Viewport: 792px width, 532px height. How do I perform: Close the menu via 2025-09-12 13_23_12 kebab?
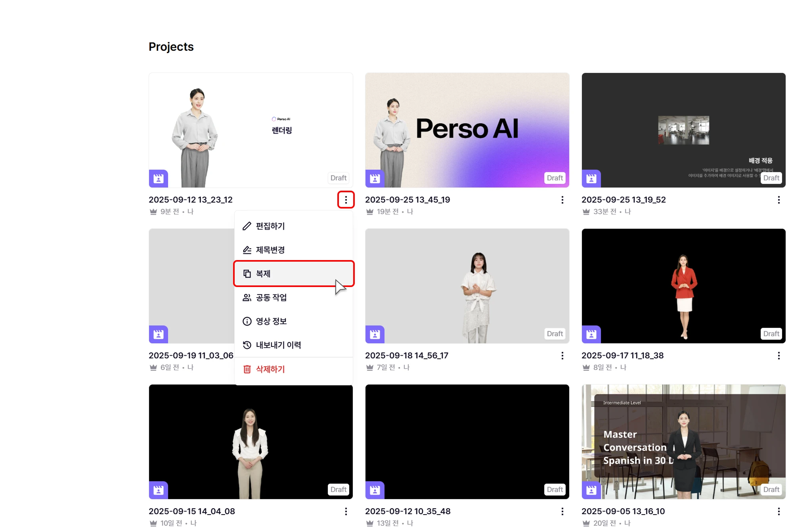click(x=346, y=200)
